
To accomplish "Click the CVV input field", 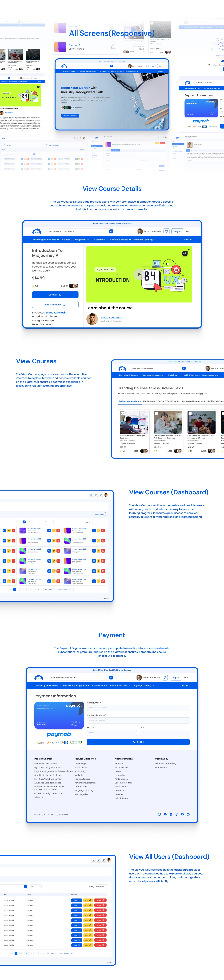I will pyautogui.click(x=165, y=733).
